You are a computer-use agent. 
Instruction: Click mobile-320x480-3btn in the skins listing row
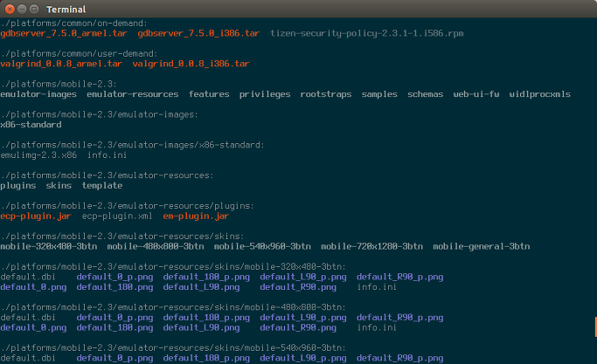[x=49, y=246]
